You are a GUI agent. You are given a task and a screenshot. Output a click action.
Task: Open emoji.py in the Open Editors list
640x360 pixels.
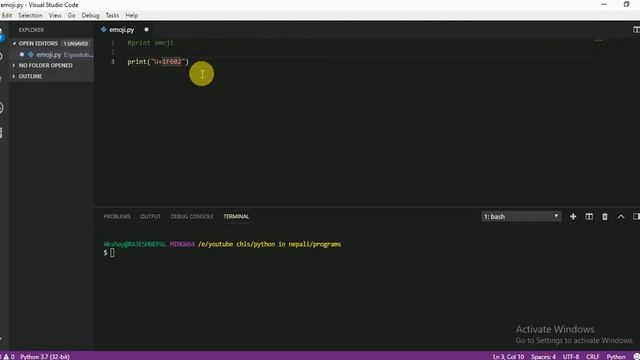click(52, 54)
